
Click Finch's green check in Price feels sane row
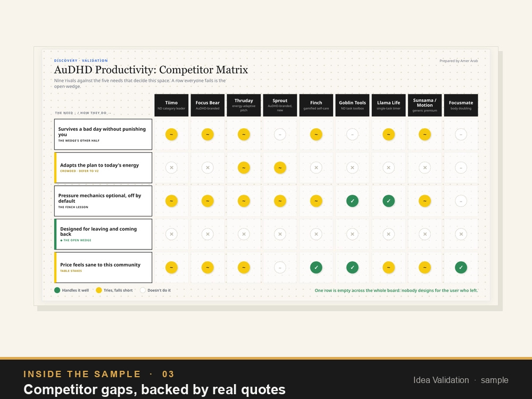click(x=316, y=268)
